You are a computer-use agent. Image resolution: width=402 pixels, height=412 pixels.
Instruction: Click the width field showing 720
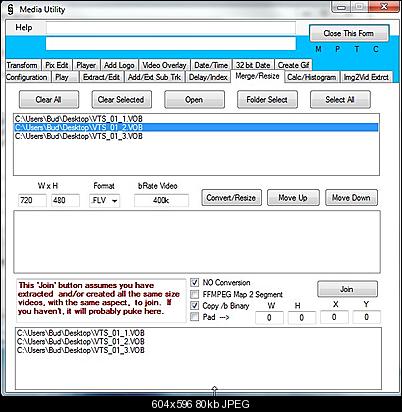coord(32,200)
